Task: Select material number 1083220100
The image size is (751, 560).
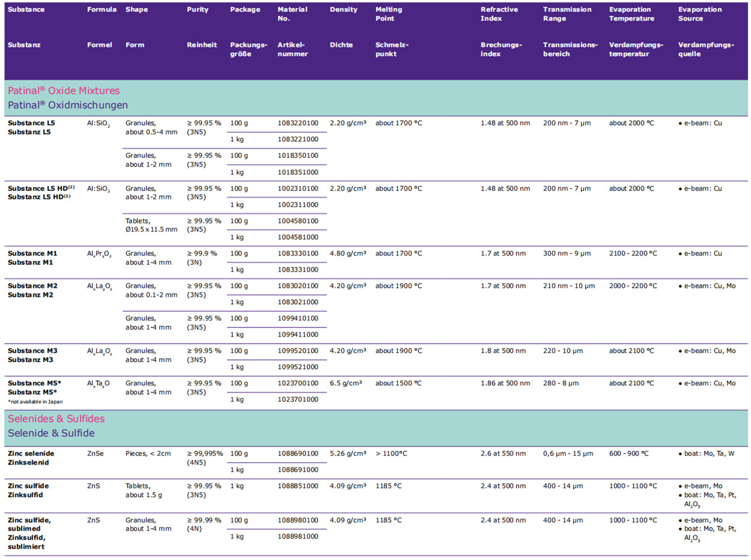Action: click(298, 123)
